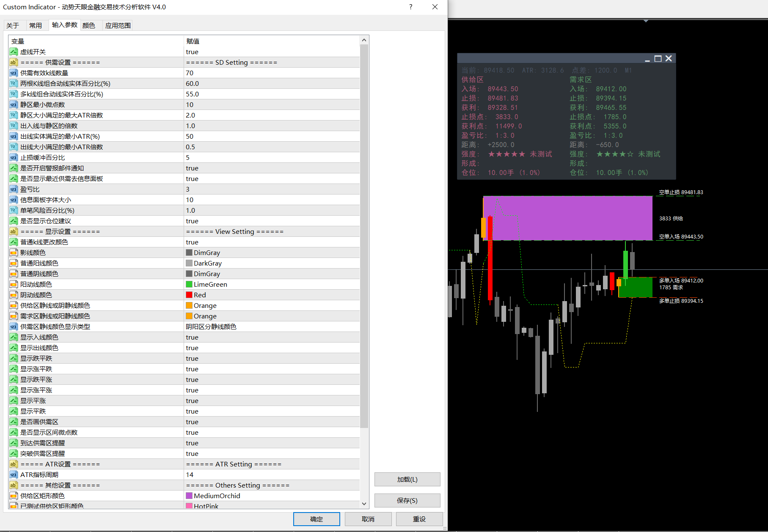
Task: Click the DimGray swatch for 影线颜色
Action: coord(189,252)
